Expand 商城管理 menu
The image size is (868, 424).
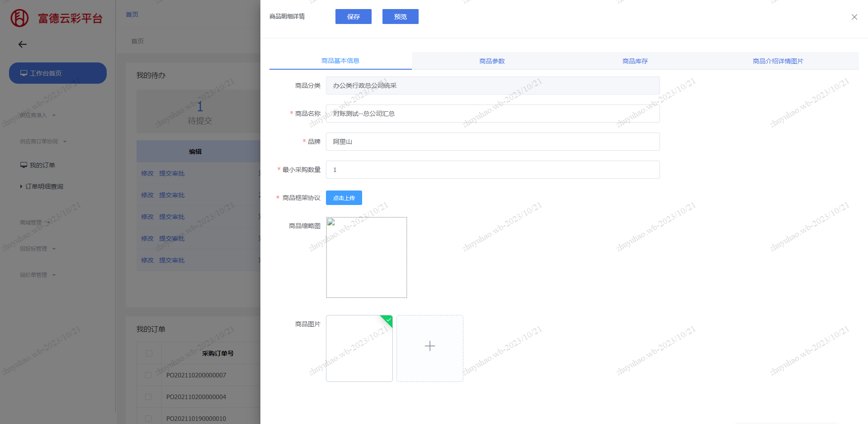[x=35, y=223]
